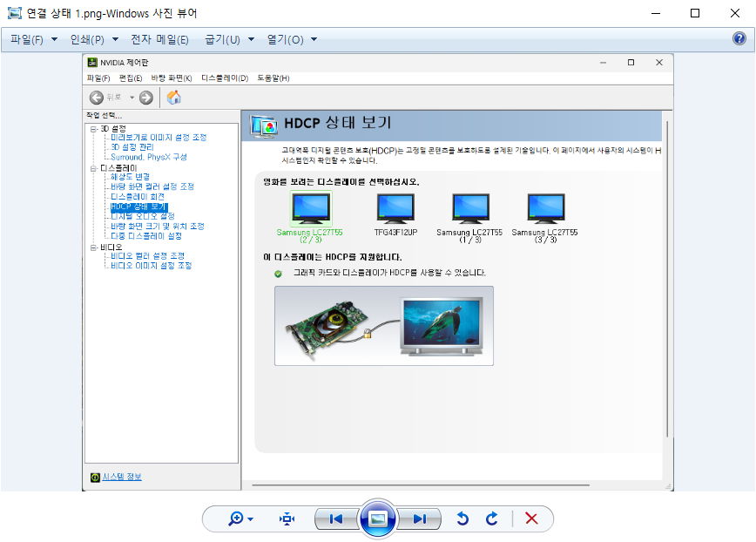Minimize the NVIDIA 제어판 window
This screenshot has width=756, height=542.
603,63
